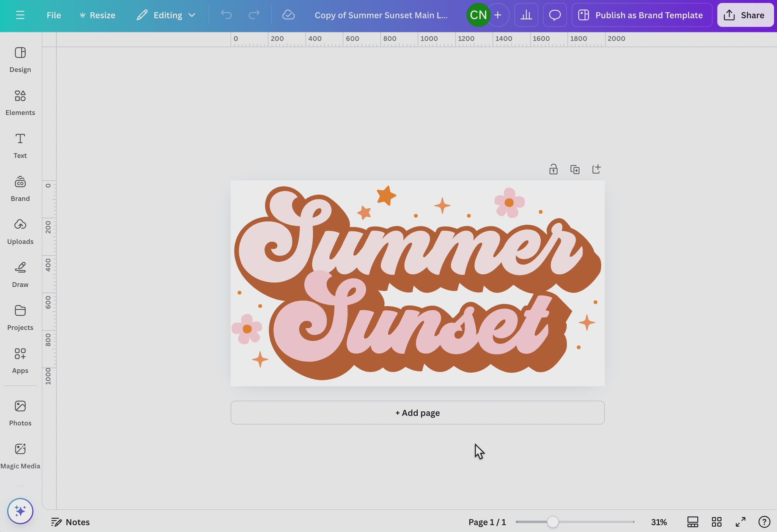Open the Brand kit panel
Image resolution: width=777 pixels, height=532 pixels.
click(20, 188)
